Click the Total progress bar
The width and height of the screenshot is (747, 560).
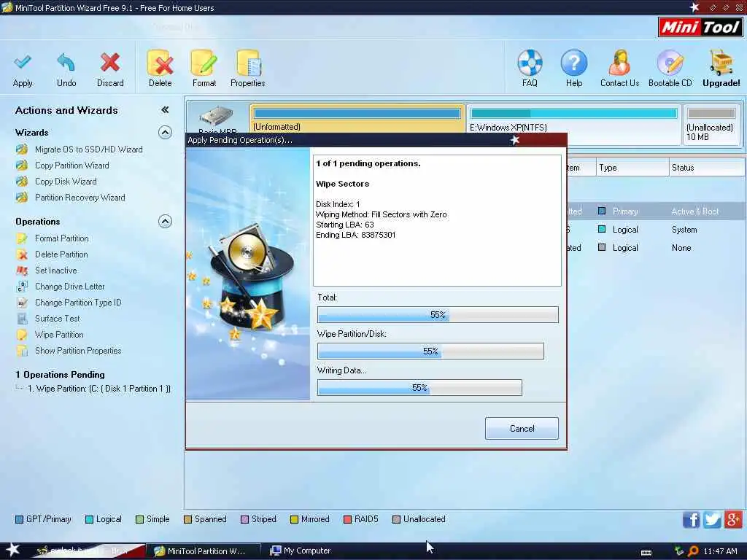click(438, 315)
